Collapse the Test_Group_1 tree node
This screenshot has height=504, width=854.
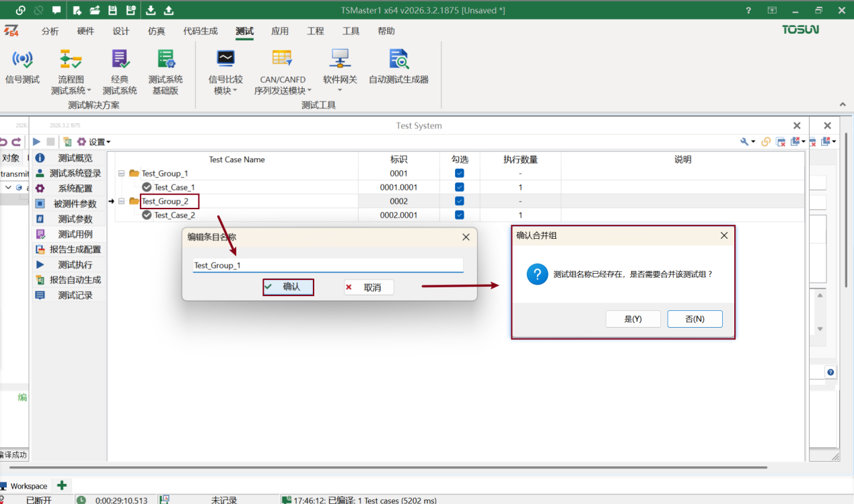pyautogui.click(x=122, y=173)
